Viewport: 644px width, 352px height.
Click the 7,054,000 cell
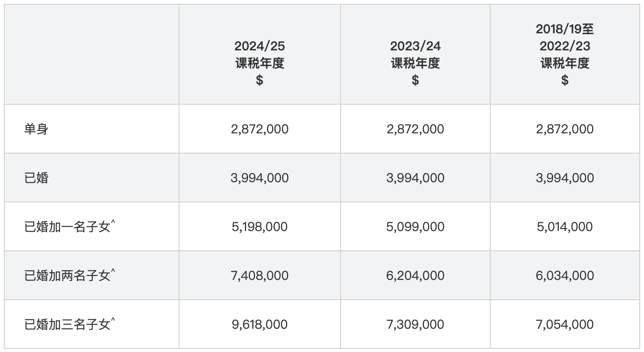coord(565,324)
